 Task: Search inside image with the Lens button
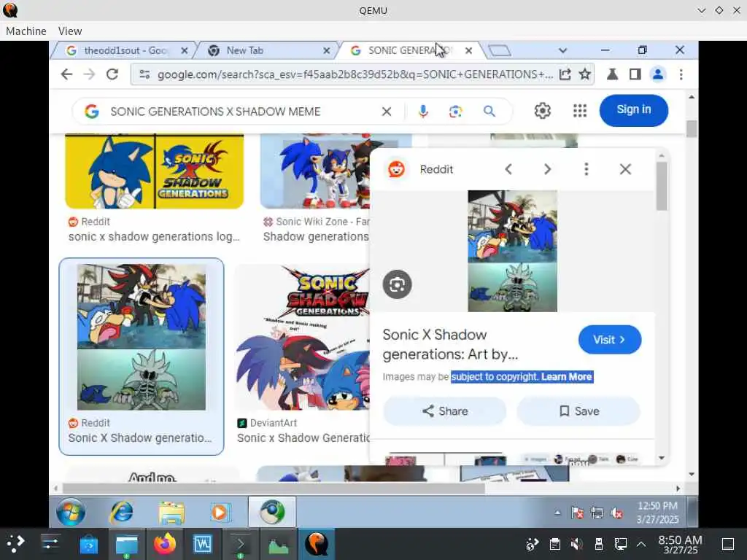click(398, 284)
